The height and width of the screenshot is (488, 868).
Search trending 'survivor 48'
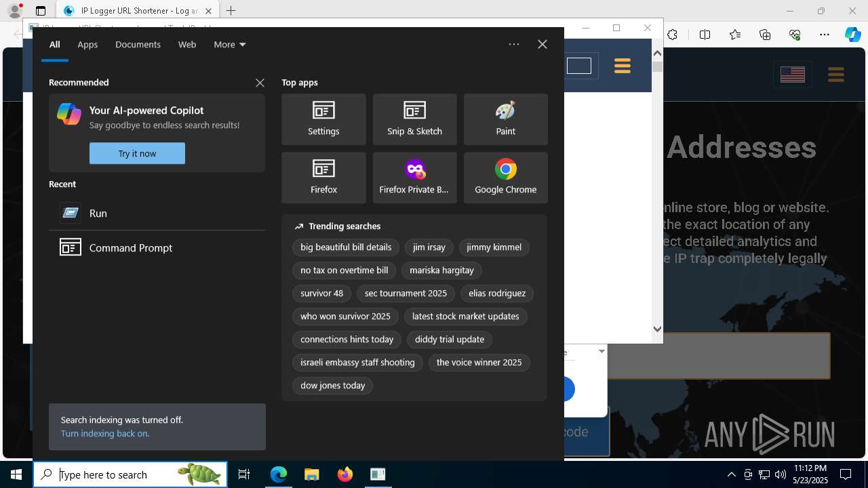[321, 293]
